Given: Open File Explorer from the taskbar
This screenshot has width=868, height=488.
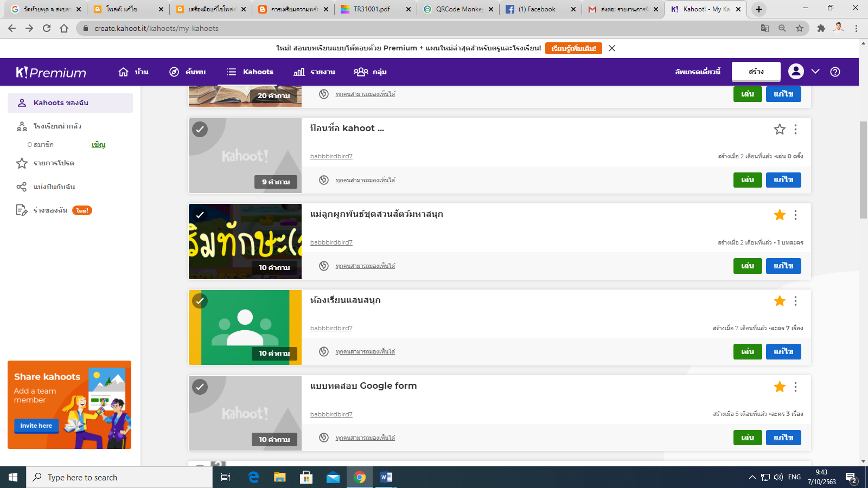Looking at the screenshot, I should click(279, 477).
